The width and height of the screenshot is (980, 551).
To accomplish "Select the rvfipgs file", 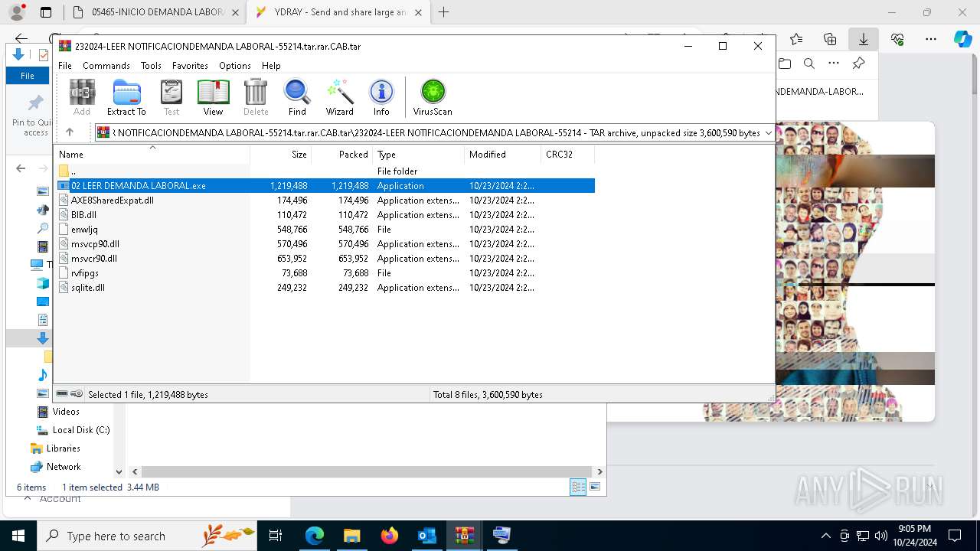I will (325, 272).
